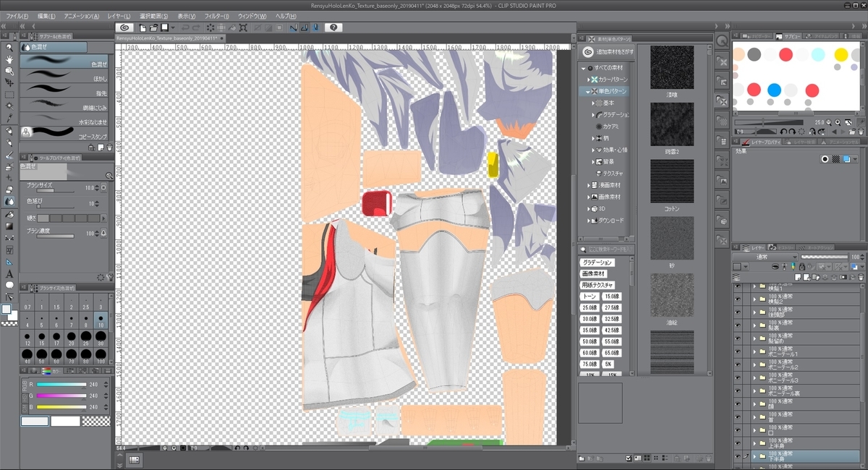Image resolution: width=868 pixels, height=470 pixels.
Task: Open the blending mode 通常 dropdown
Action: (765, 257)
